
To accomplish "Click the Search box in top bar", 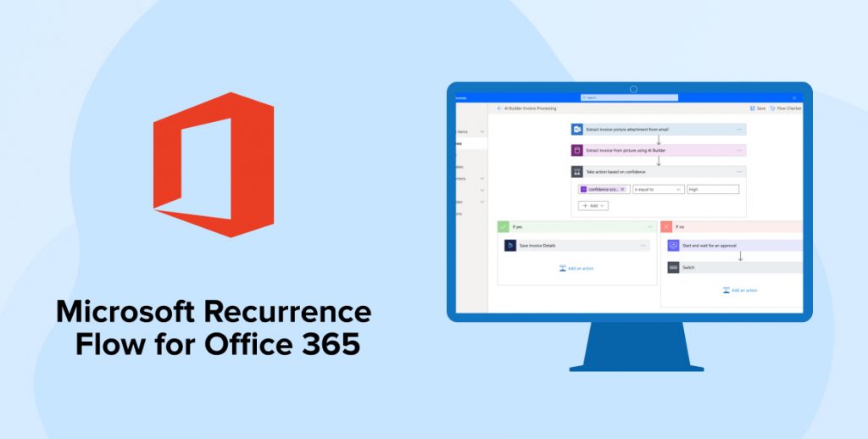I will [x=632, y=97].
